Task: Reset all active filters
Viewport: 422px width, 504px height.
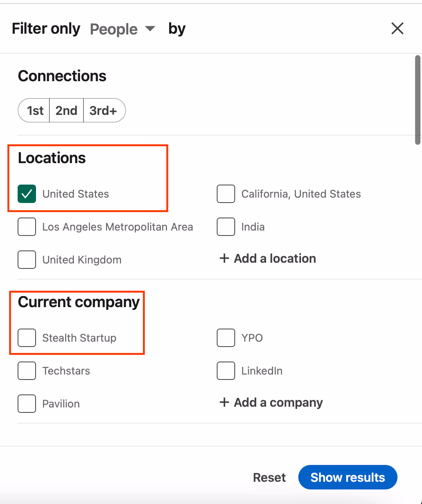Action: point(269,477)
